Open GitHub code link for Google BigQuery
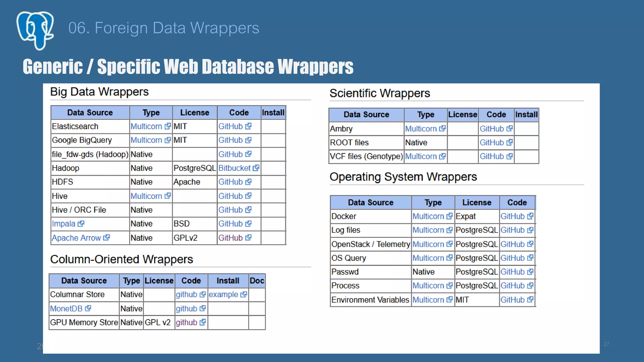Viewport: 644px width, 362px height. pyautogui.click(x=235, y=140)
